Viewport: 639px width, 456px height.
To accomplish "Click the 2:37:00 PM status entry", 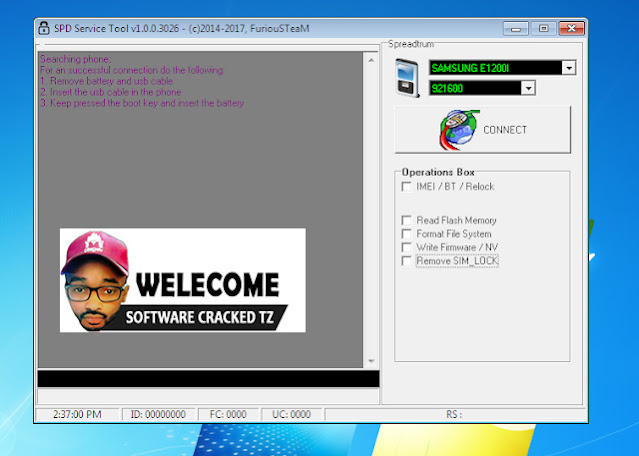I will point(77,414).
